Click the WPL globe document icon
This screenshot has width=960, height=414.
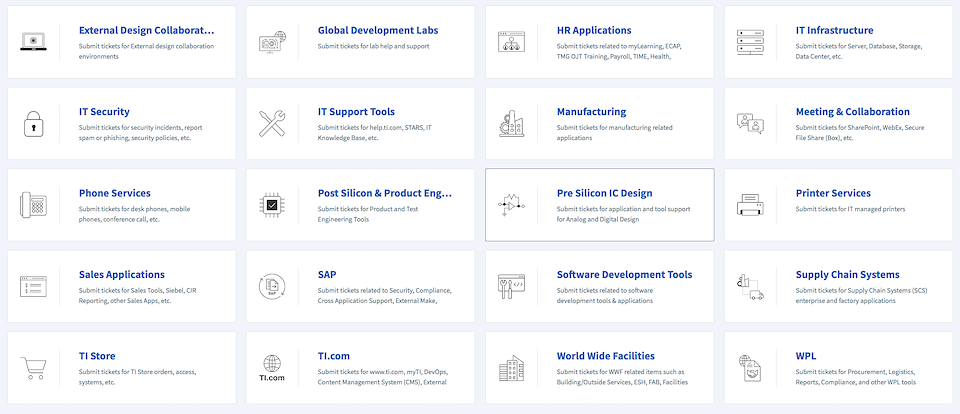751,368
